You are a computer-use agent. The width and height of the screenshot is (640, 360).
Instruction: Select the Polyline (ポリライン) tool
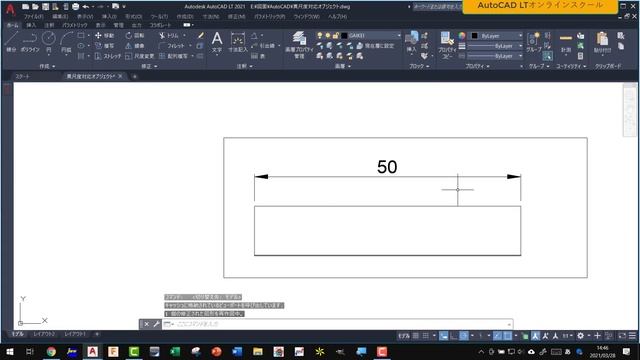tap(30, 42)
